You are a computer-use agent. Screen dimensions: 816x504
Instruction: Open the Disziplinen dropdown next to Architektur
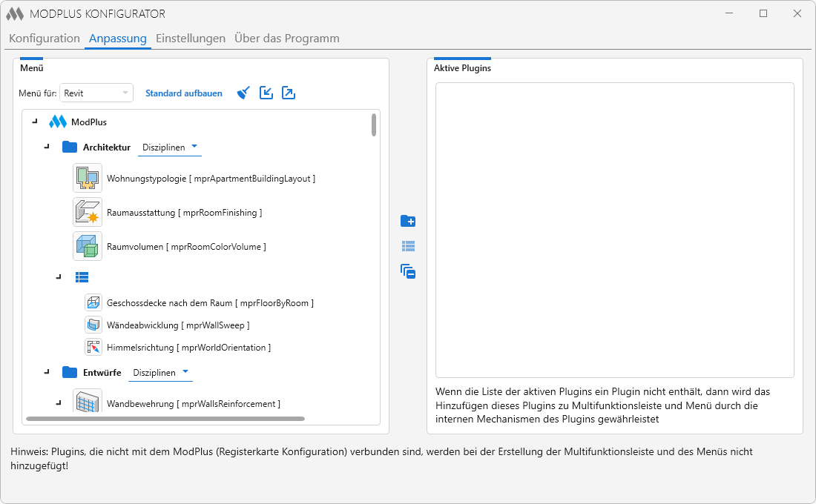coord(170,147)
